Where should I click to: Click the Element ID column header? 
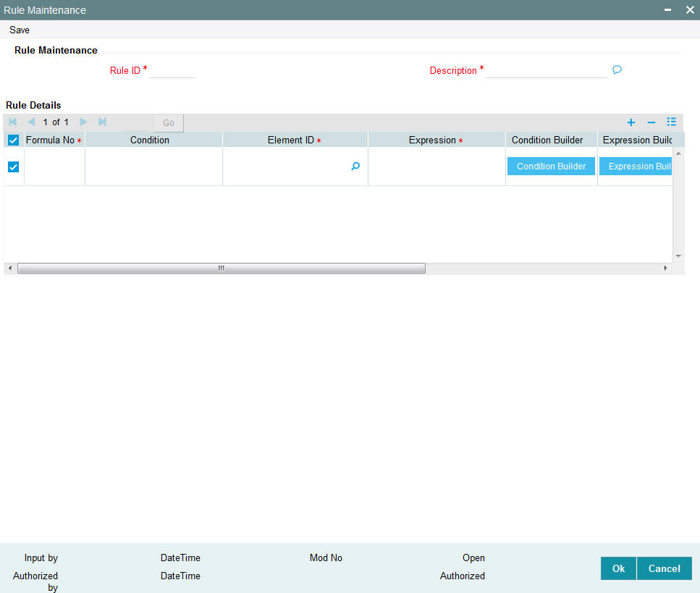[295, 140]
